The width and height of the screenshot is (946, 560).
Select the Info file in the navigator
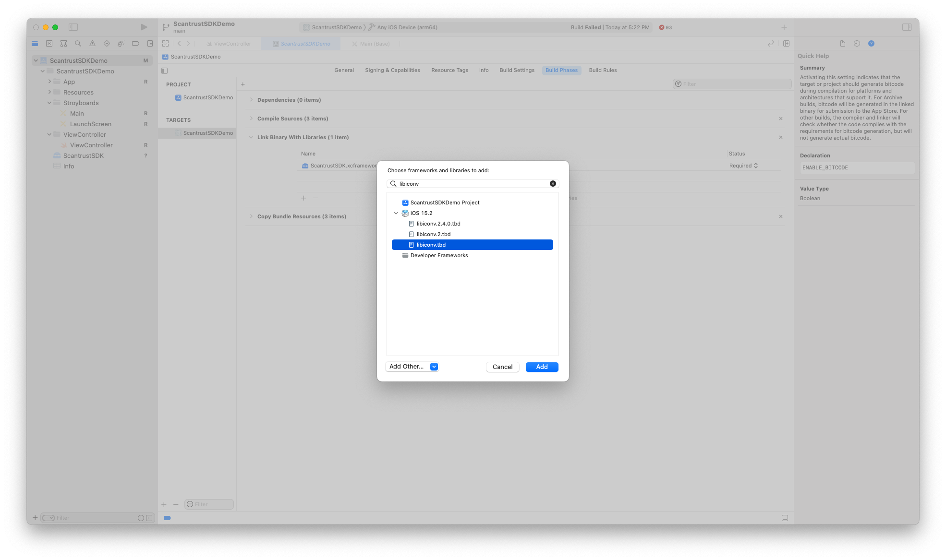[69, 166]
